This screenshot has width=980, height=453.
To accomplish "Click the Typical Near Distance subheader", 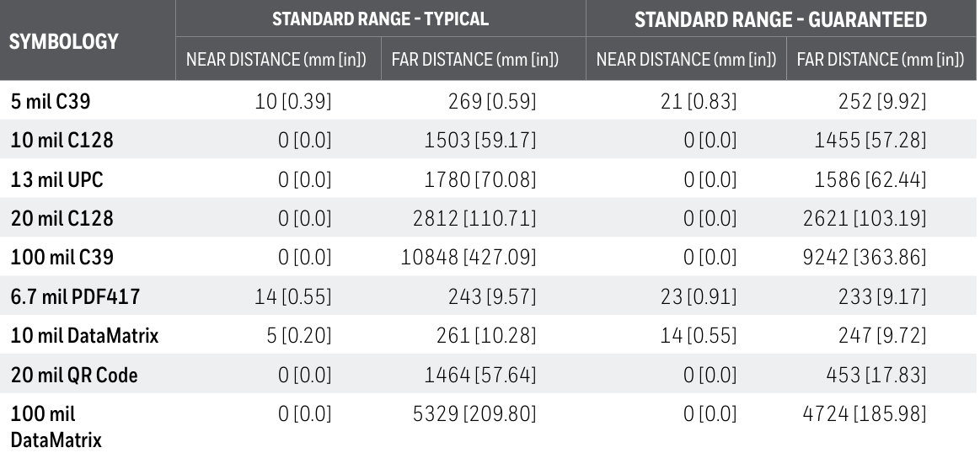I will [x=276, y=59].
